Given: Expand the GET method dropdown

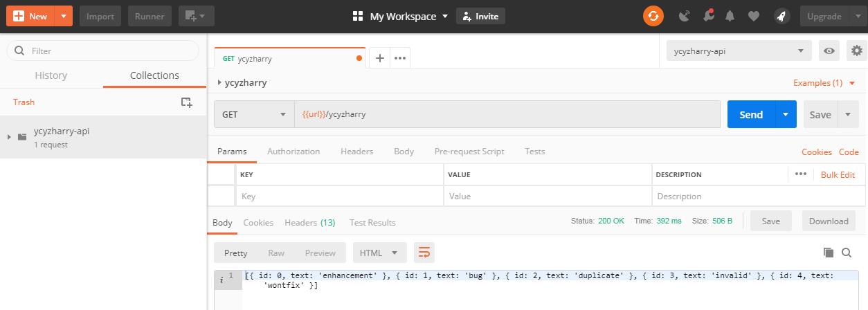Looking at the screenshot, I should pos(253,114).
